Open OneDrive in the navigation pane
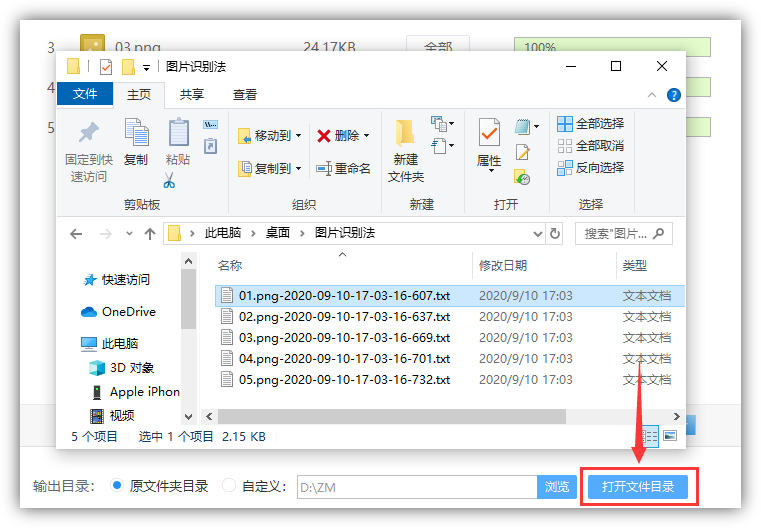761x528 pixels. (118, 312)
